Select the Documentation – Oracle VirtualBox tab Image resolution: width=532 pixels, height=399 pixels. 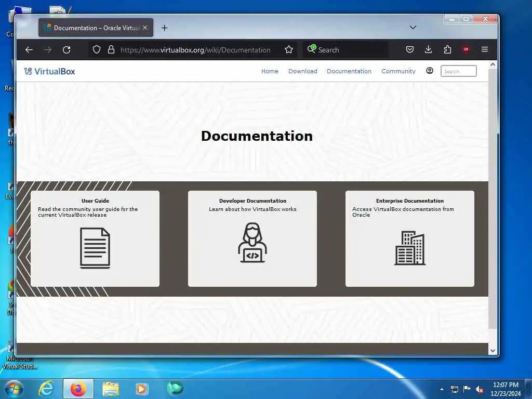96,28
